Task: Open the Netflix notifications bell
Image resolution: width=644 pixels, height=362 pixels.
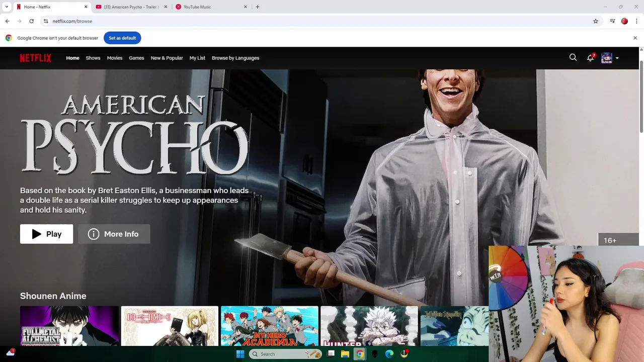Action: click(590, 58)
